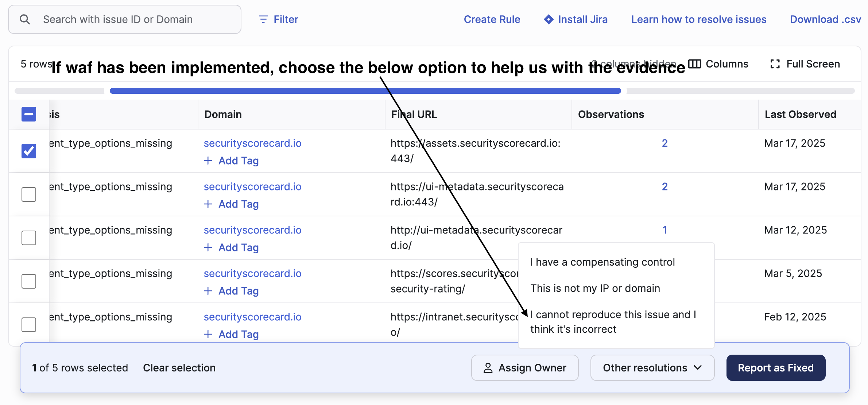Click the Other resolutions chevron arrow
The width and height of the screenshot is (868, 405).
[x=698, y=367]
